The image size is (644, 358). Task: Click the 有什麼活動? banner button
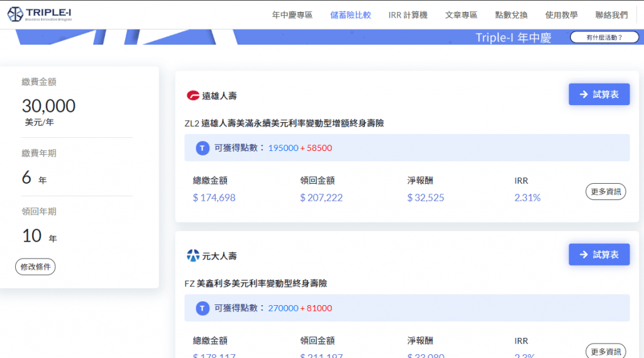604,37
